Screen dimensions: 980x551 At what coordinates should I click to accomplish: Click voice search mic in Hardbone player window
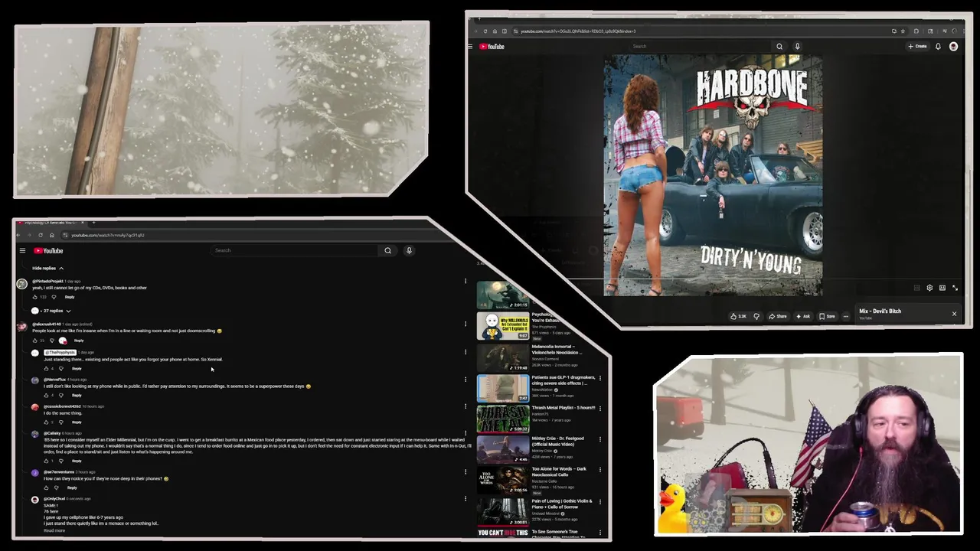[x=797, y=47]
